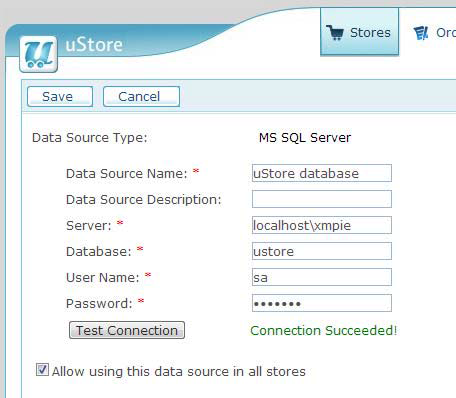Image resolution: width=456 pixels, height=398 pixels.
Task: Click the 'Data Source Type:' label
Action: pyautogui.click(x=89, y=138)
